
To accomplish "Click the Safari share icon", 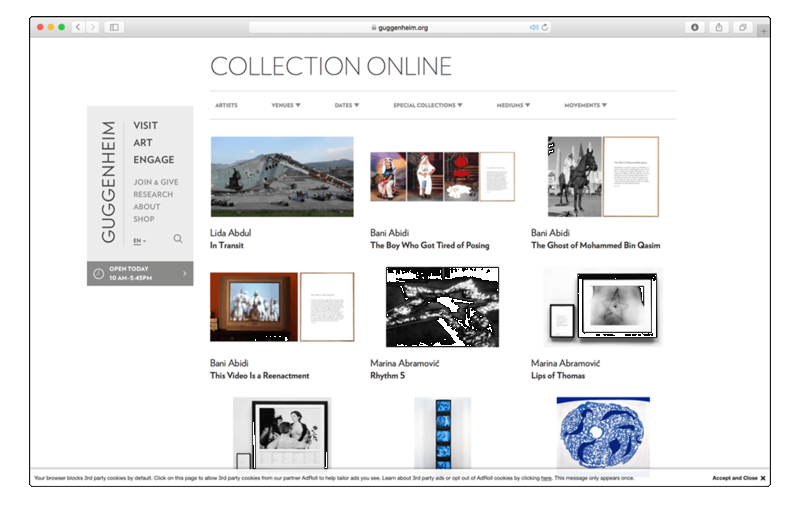I will (719, 27).
